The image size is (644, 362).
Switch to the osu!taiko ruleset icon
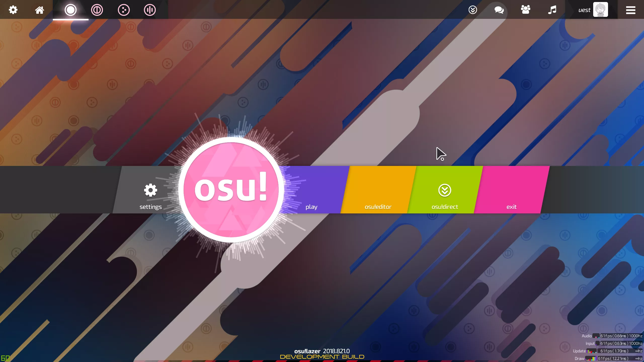(97, 10)
